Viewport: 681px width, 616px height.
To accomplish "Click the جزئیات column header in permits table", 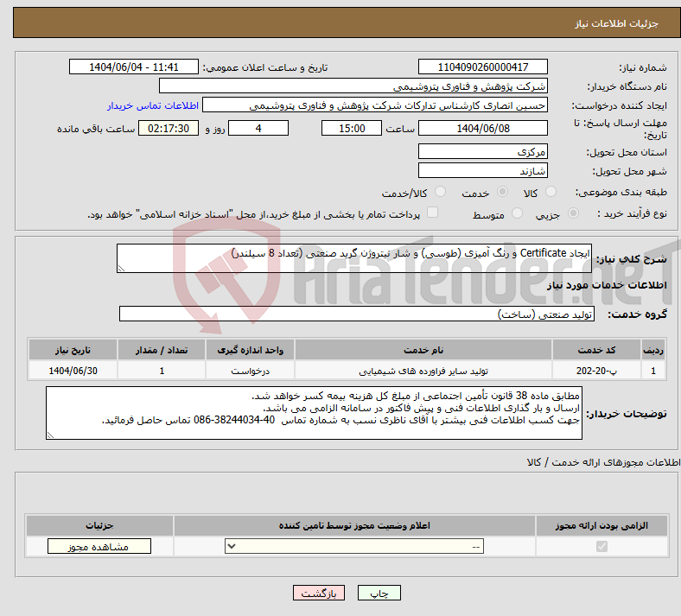I will [x=99, y=525].
